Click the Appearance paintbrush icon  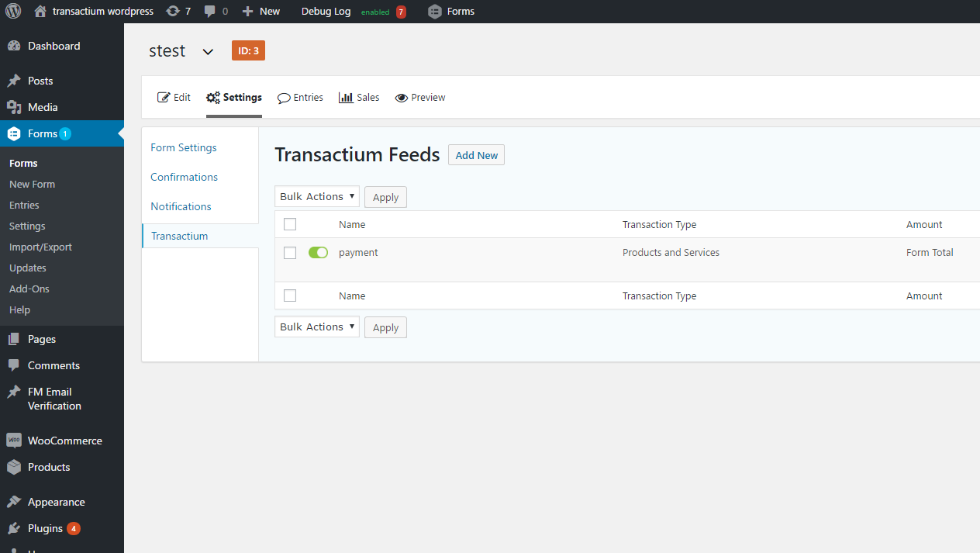(14, 502)
